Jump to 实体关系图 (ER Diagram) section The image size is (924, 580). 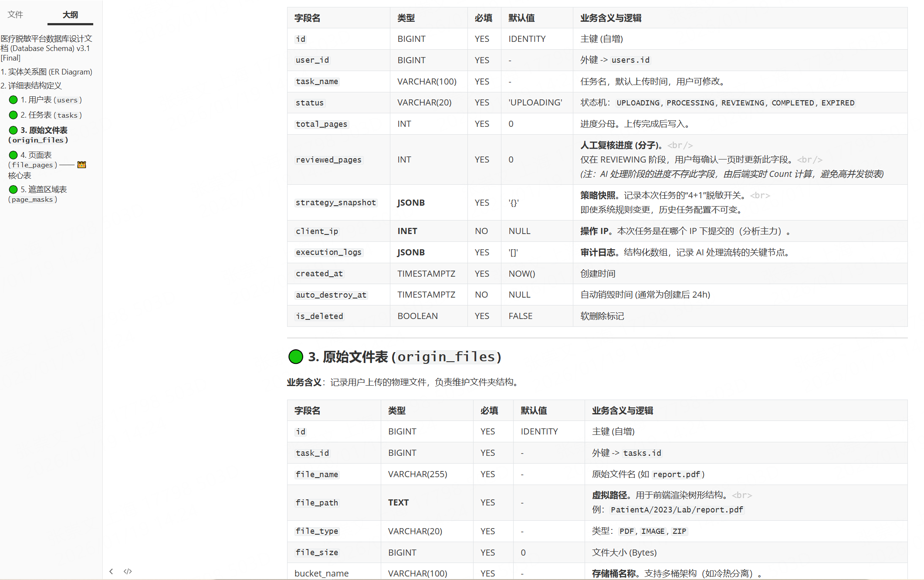[x=47, y=72]
